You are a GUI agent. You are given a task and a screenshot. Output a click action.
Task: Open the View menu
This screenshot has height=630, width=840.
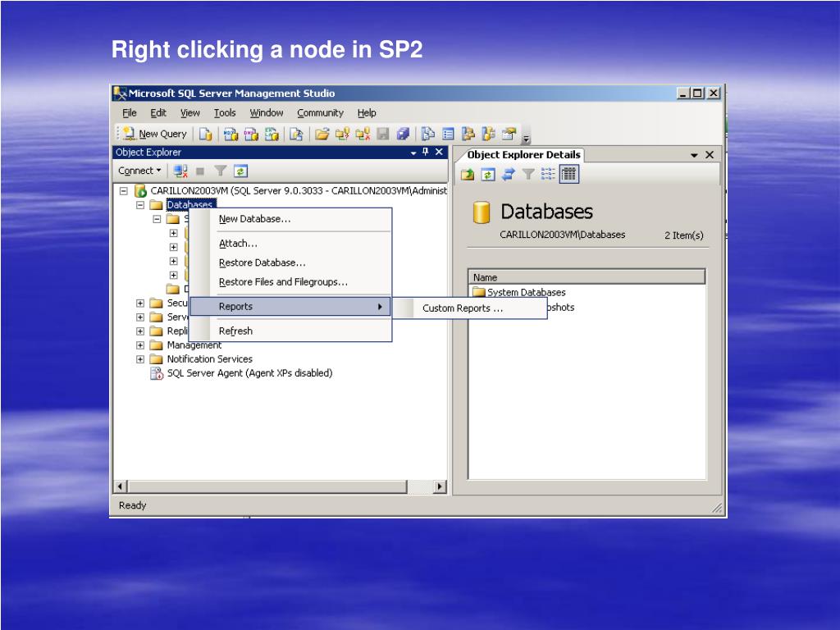click(x=189, y=113)
